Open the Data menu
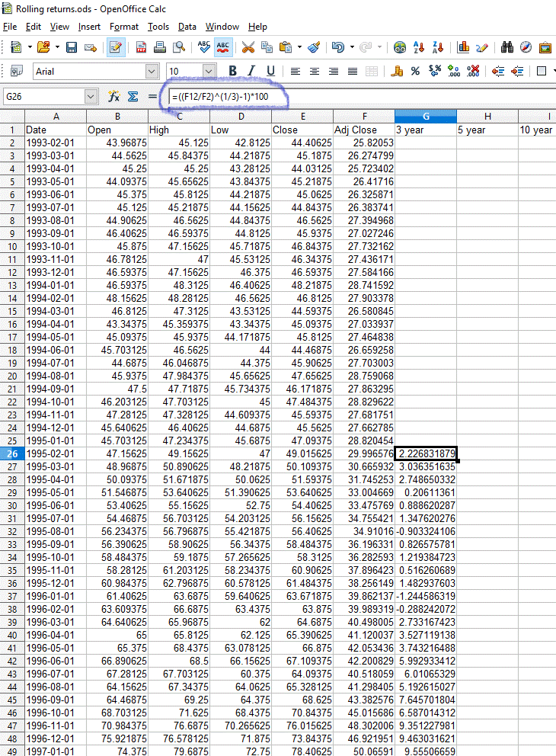The image size is (556, 756). pyautogui.click(x=187, y=27)
